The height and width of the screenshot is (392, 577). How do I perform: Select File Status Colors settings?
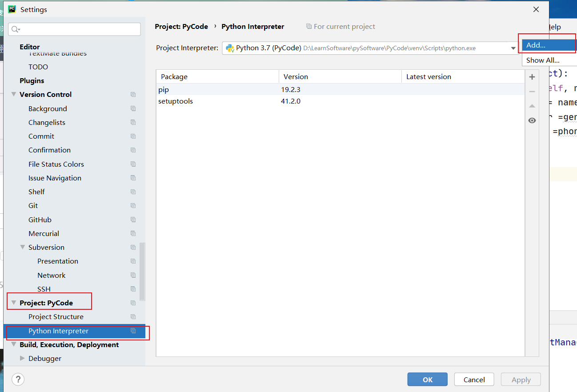56,164
